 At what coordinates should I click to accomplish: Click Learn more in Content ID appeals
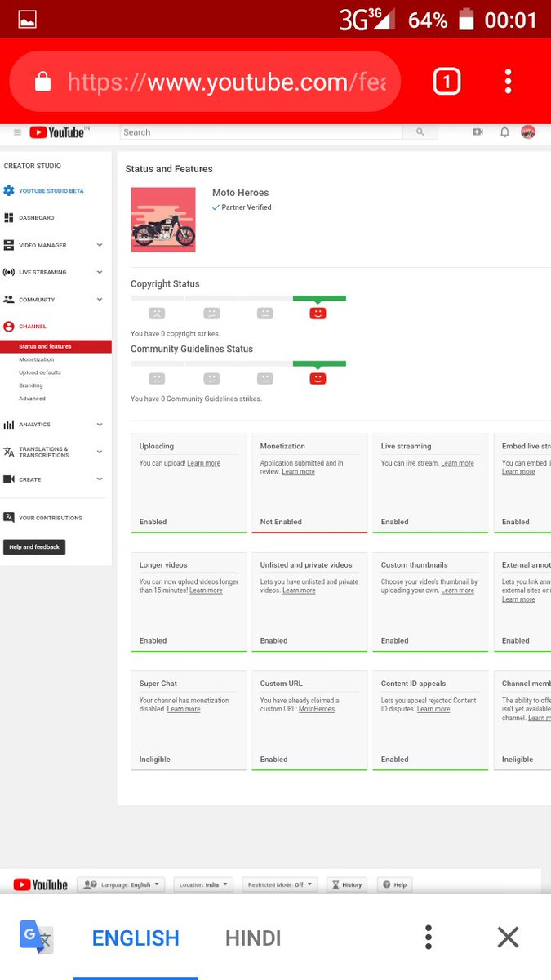(433, 709)
